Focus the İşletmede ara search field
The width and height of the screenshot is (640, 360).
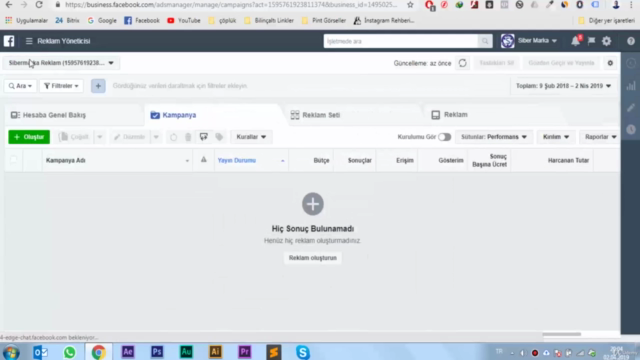click(x=400, y=41)
